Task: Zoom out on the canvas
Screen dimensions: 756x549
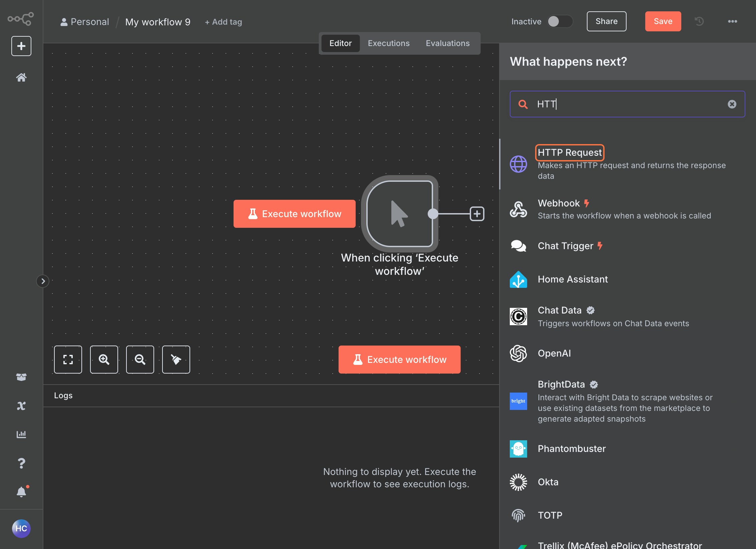Action: (140, 360)
